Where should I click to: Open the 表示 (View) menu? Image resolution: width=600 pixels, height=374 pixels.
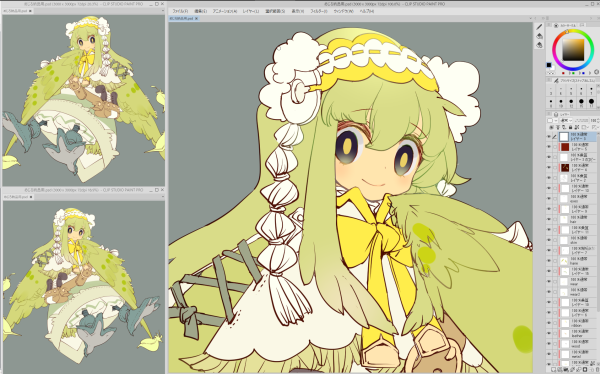[297, 11]
